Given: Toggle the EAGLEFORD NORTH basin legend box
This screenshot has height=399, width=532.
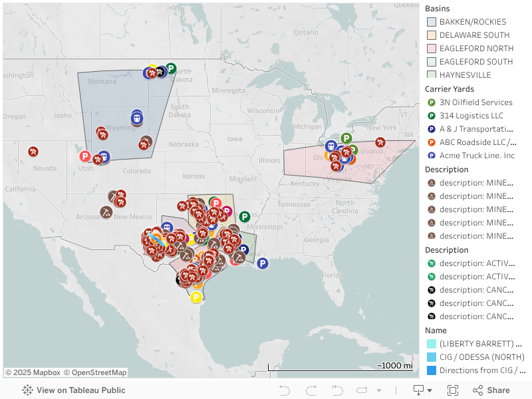Looking at the screenshot, I should click(x=431, y=49).
